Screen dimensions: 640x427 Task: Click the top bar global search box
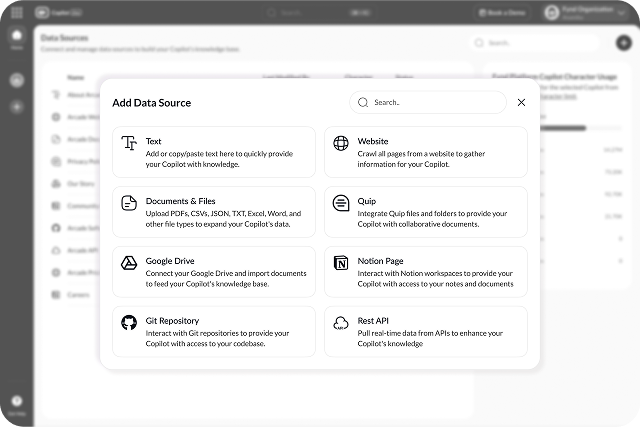coord(319,13)
